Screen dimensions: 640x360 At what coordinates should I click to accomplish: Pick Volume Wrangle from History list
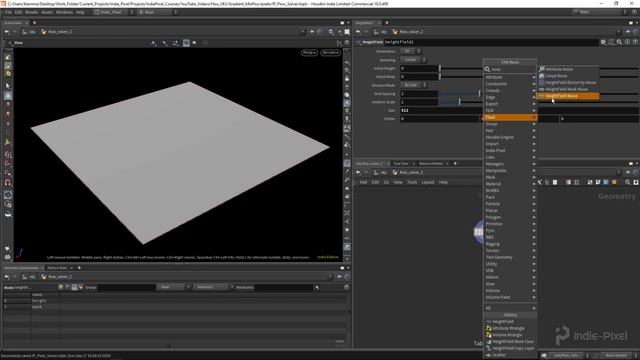[510, 335]
